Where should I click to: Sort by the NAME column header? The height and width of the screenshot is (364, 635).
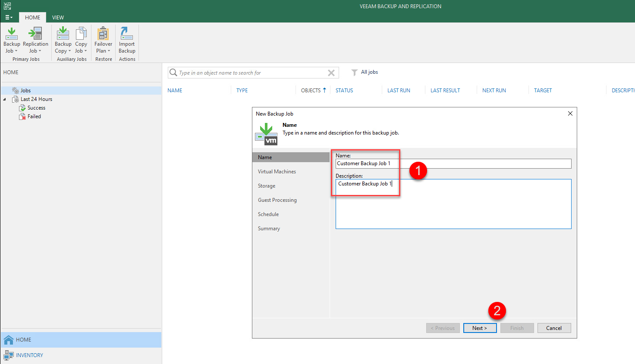175,91
